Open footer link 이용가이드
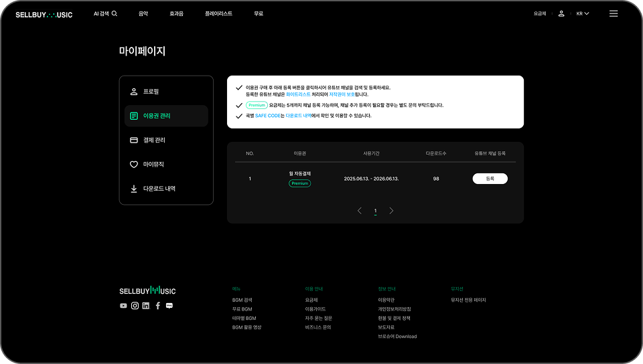 315,309
